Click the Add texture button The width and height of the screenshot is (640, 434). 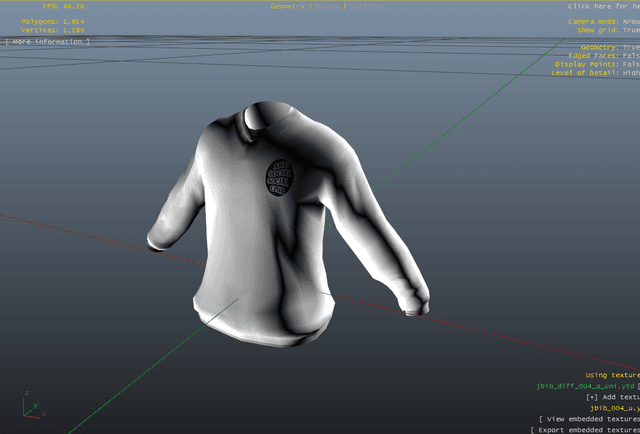pos(611,397)
